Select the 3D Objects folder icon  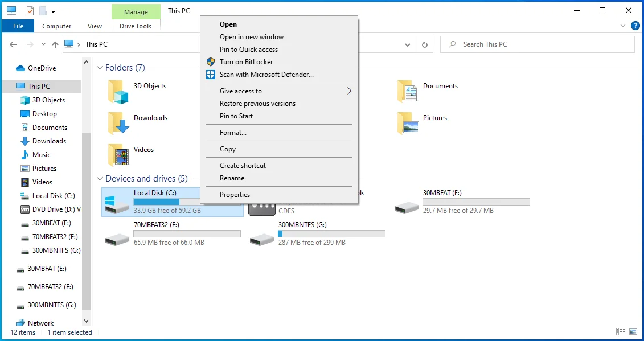point(118,92)
